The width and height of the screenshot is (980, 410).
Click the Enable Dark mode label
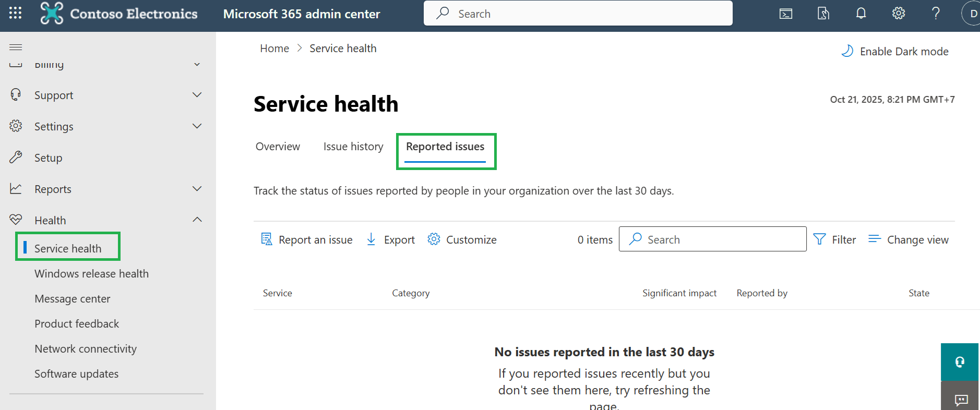tap(904, 51)
